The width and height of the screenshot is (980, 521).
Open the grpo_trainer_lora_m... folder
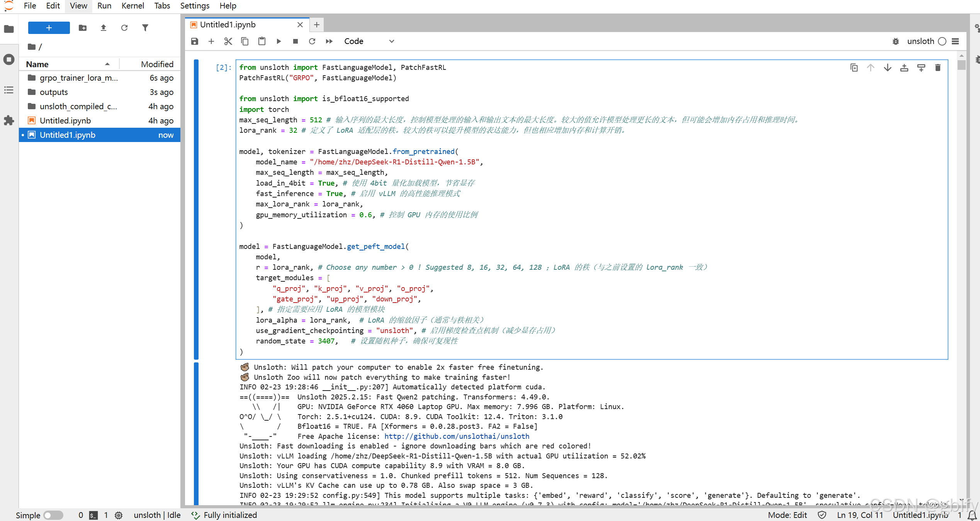(79, 78)
